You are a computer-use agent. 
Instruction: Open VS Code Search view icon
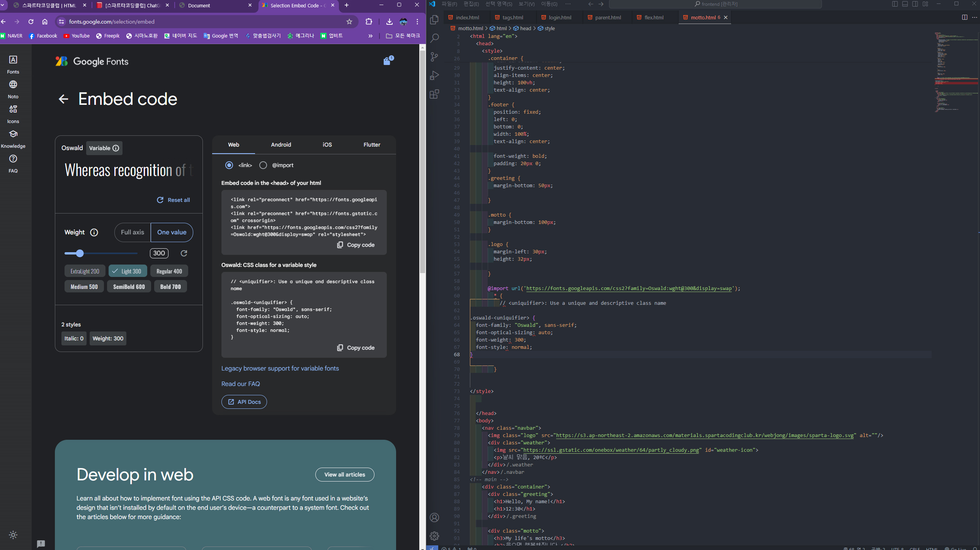click(x=434, y=38)
